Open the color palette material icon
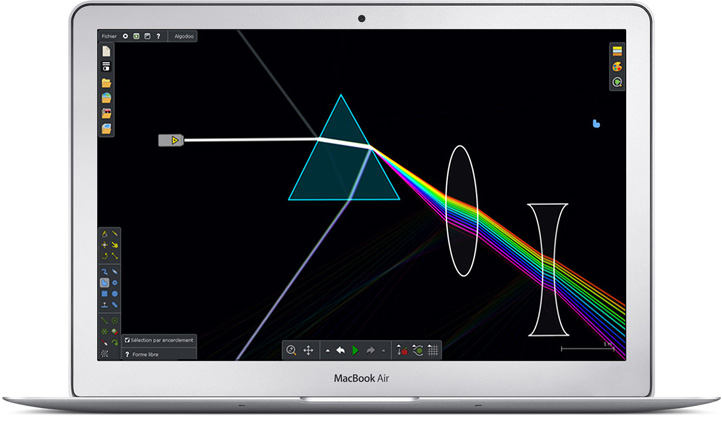This screenshot has width=722, height=422. (x=618, y=66)
